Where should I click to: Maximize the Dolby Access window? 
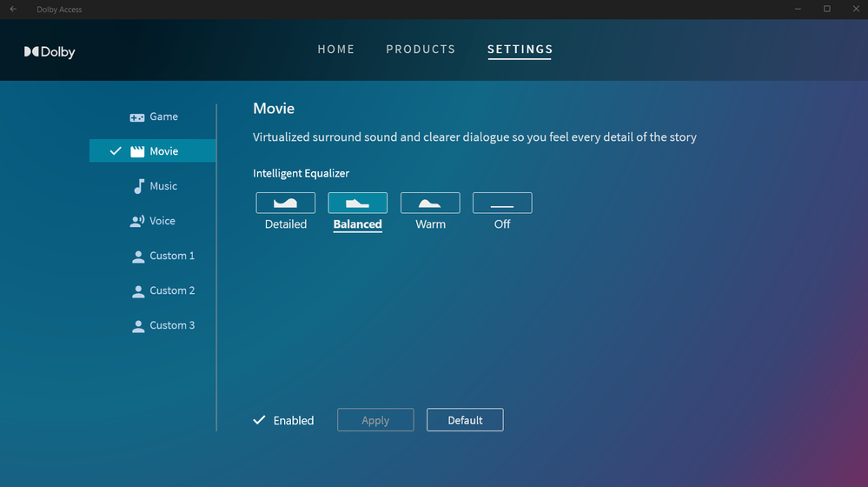pos(827,9)
